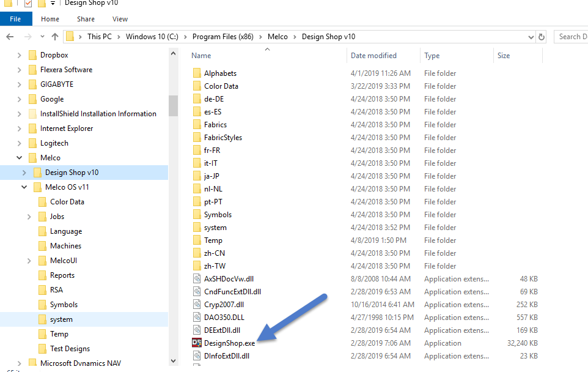588x372 pixels.
Task: Sort by Date modified column header
Action: (x=373, y=56)
